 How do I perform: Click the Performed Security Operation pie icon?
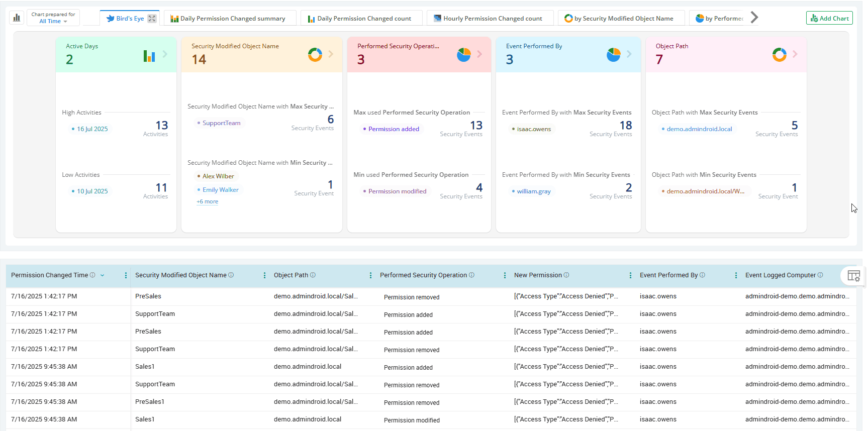click(x=464, y=54)
